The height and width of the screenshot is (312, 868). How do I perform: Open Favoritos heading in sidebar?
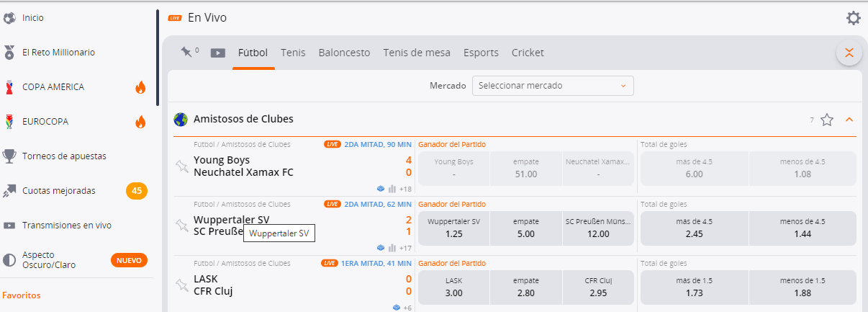coord(22,295)
